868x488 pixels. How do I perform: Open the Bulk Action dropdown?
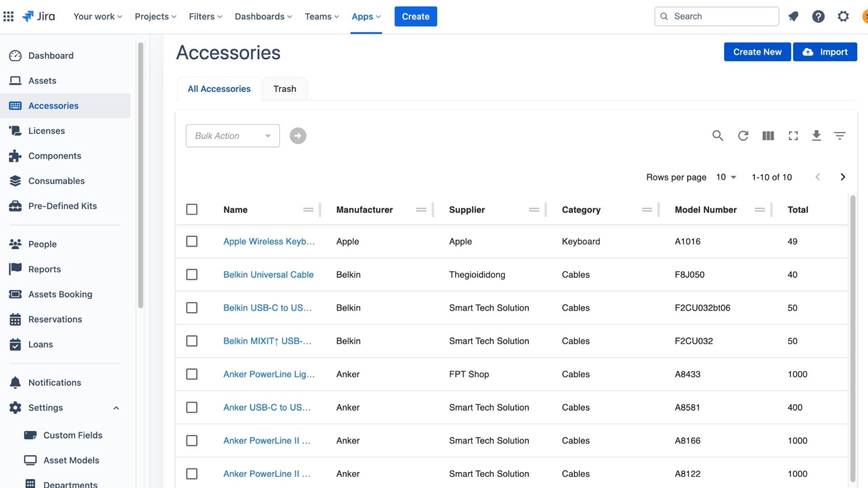tap(232, 136)
